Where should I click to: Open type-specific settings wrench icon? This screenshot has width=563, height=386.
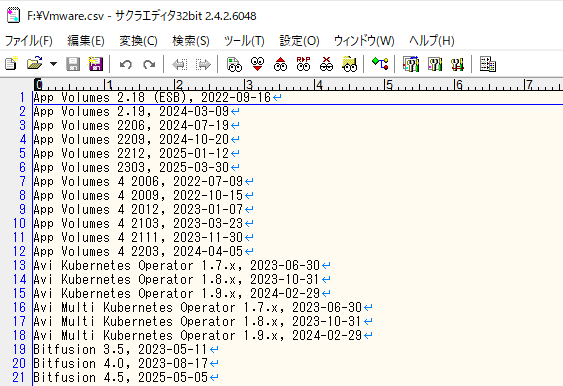click(x=434, y=64)
